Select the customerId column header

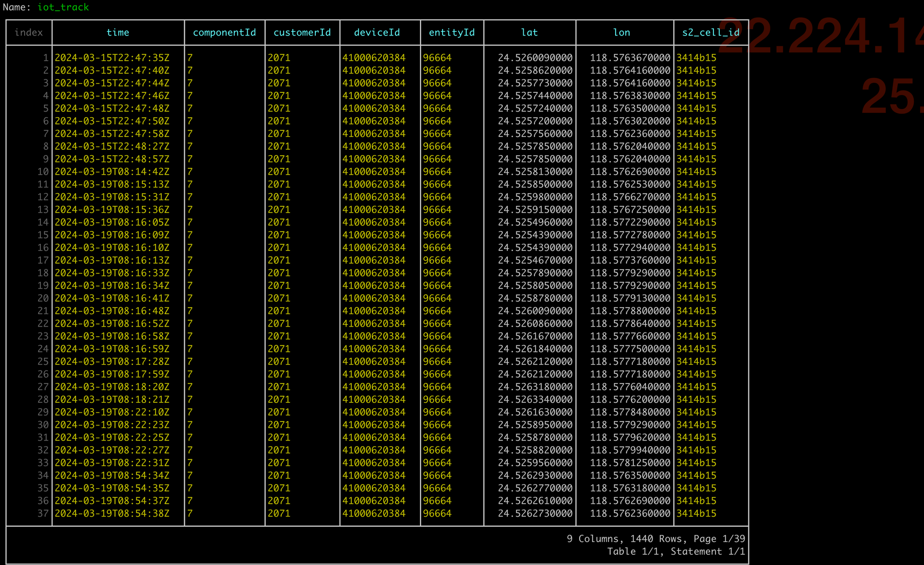point(302,33)
